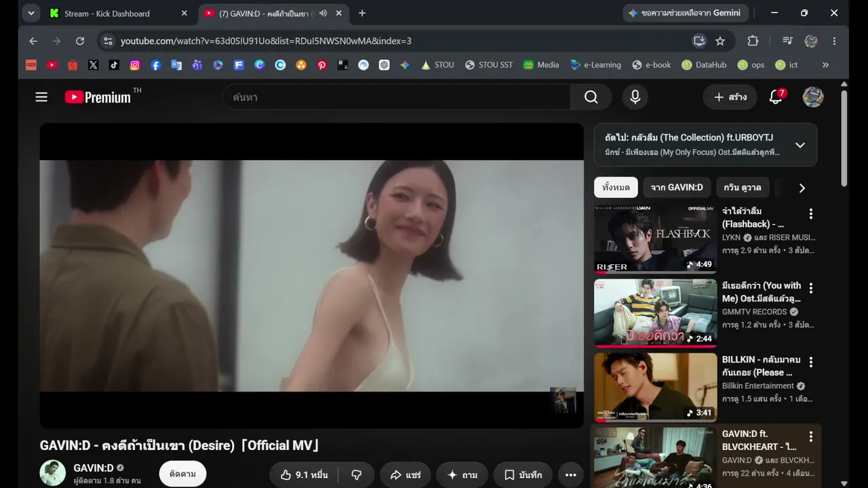Click the แชร์ share button
The height and width of the screenshot is (488, 868).
point(406,475)
